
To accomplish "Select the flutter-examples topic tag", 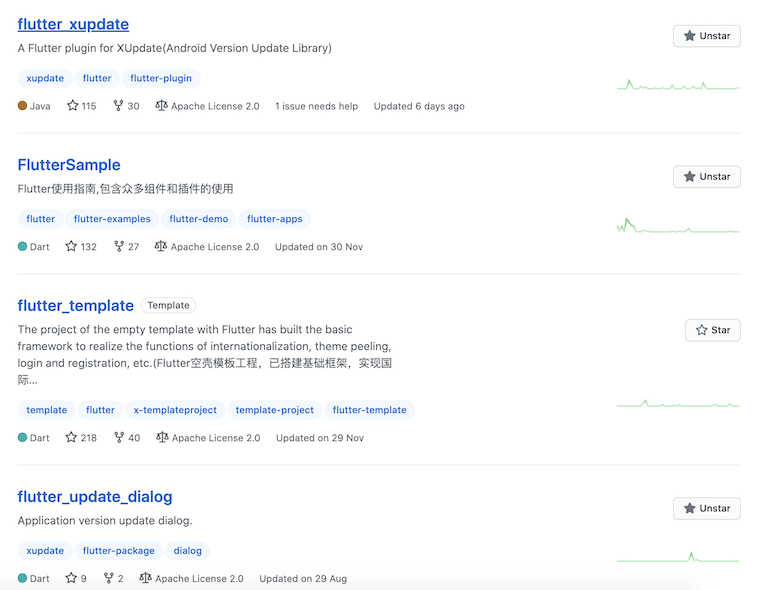I will coord(112,219).
